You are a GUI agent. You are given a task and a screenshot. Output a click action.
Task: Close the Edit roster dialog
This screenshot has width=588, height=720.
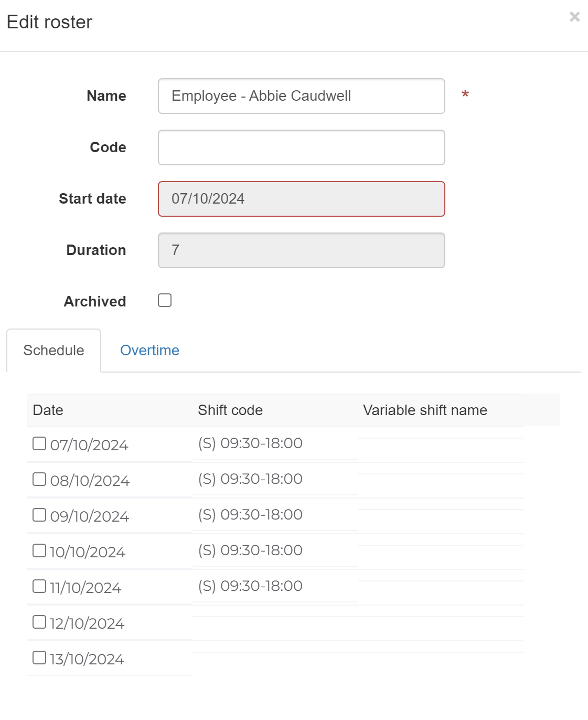pos(574,17)
